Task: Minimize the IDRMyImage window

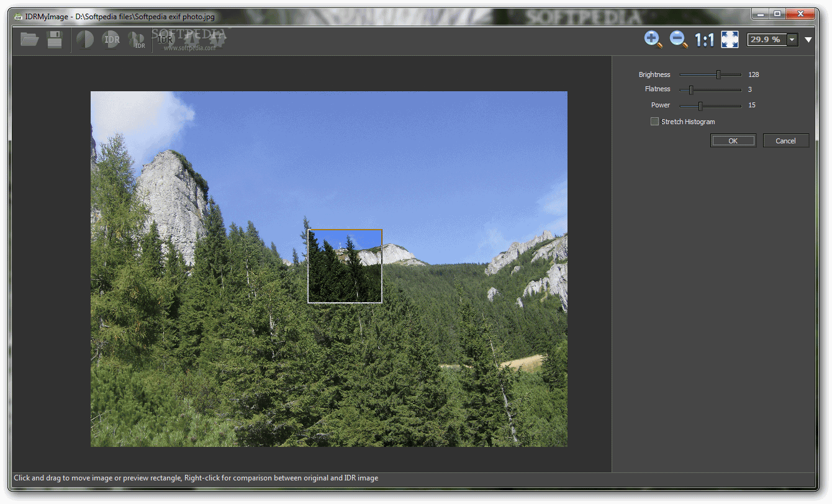Action: pos(761,13)
